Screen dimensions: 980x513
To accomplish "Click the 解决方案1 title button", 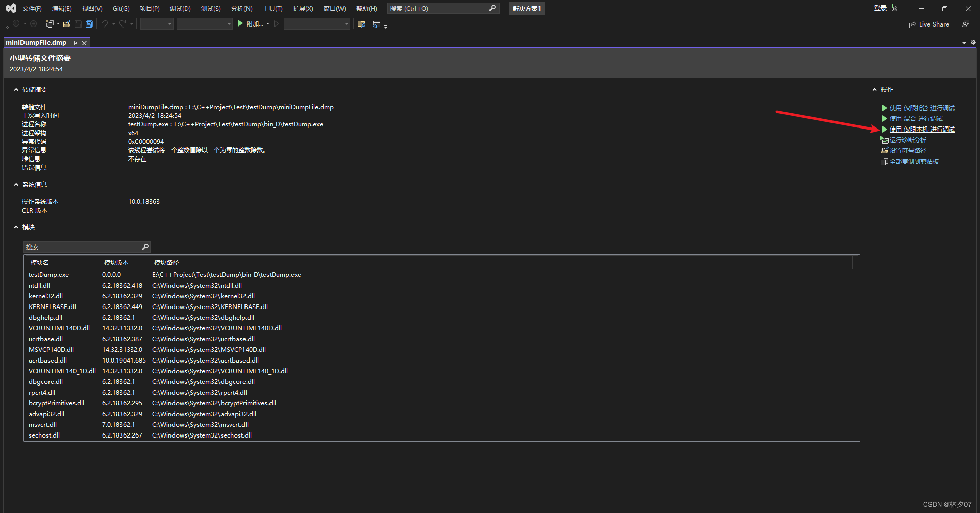I will 527,9.
